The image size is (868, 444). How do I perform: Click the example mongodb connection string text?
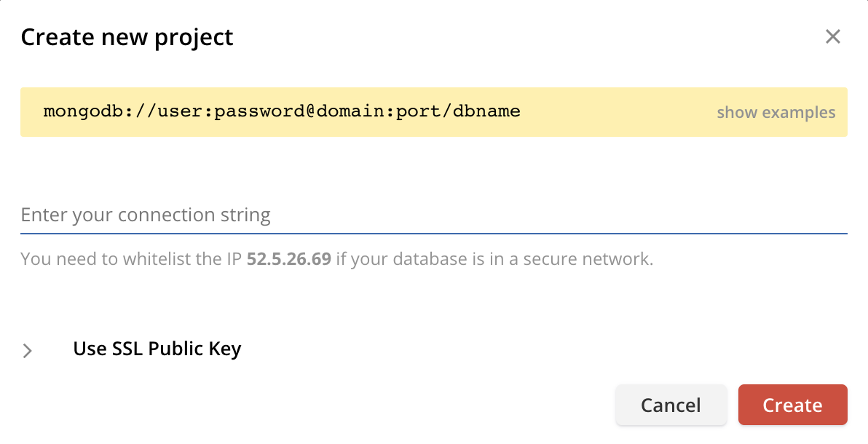pyautogui.click(x=282, y=111)
